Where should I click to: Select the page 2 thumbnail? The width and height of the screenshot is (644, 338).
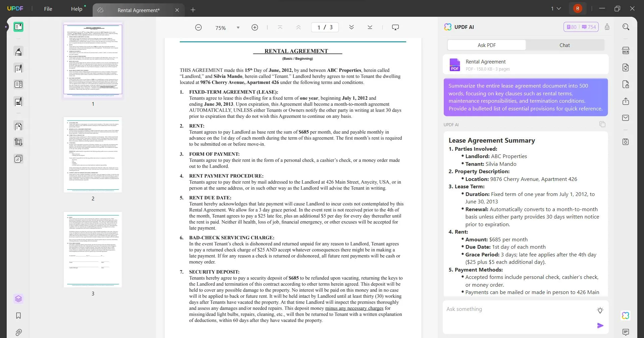pos(93,155)
